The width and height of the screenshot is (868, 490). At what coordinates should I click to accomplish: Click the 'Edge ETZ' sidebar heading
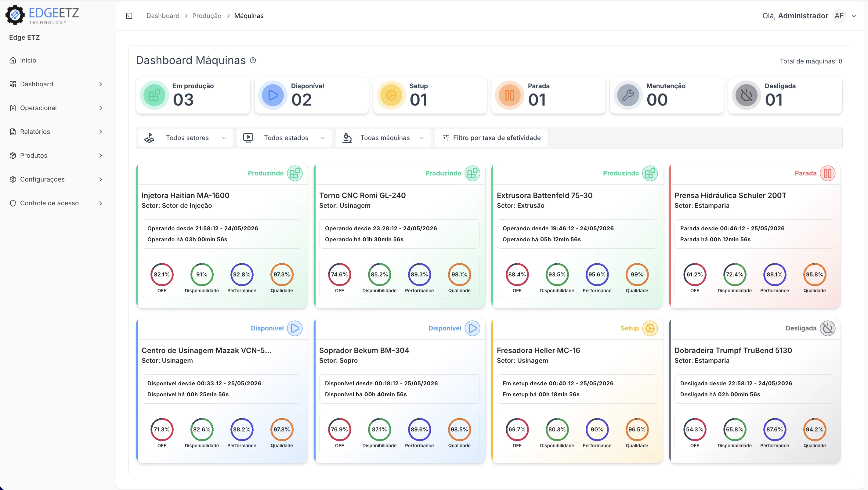(24, 38)
